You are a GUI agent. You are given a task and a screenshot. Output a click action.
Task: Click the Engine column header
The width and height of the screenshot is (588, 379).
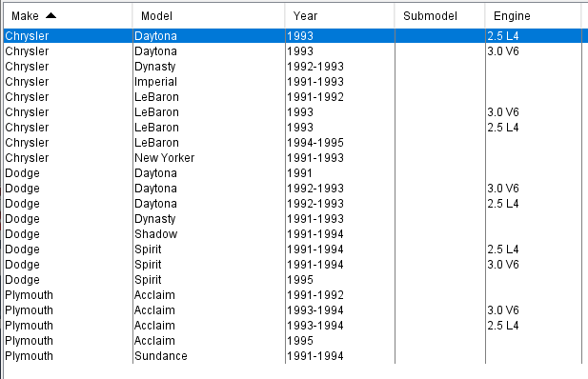(533, 16)
